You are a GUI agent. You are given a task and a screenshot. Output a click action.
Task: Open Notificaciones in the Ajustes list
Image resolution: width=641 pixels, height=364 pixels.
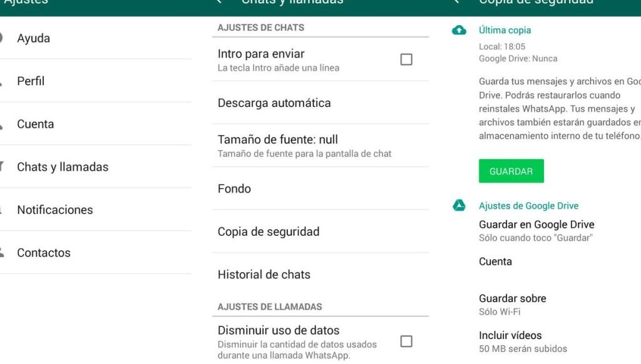coord(55,210)
